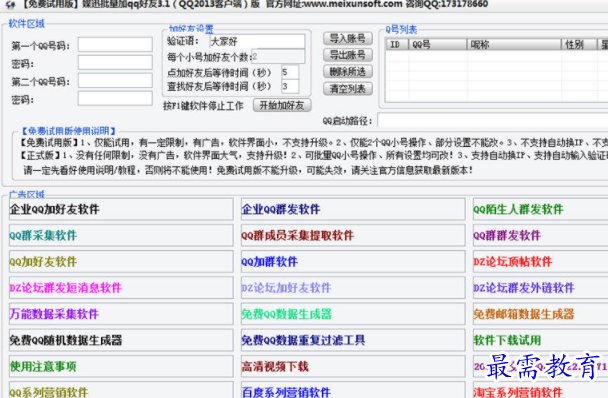Image resolution: width=608 pixels, height=398 pixels.
Task: Open the DZ论坛群发外链软件 ad link
Action: click(x=541, y=288)
